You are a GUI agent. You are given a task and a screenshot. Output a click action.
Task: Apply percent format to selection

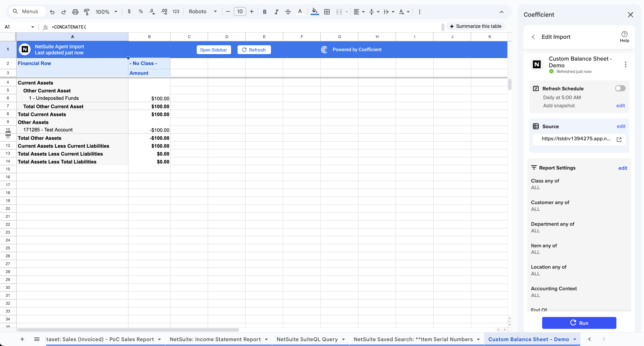(x=141, y=12)
